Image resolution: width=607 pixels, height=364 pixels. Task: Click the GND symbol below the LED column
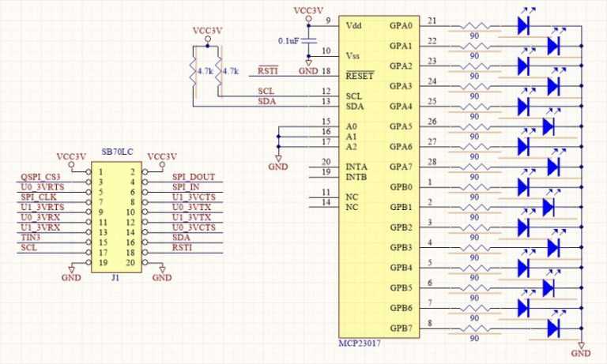pos(581,349)
